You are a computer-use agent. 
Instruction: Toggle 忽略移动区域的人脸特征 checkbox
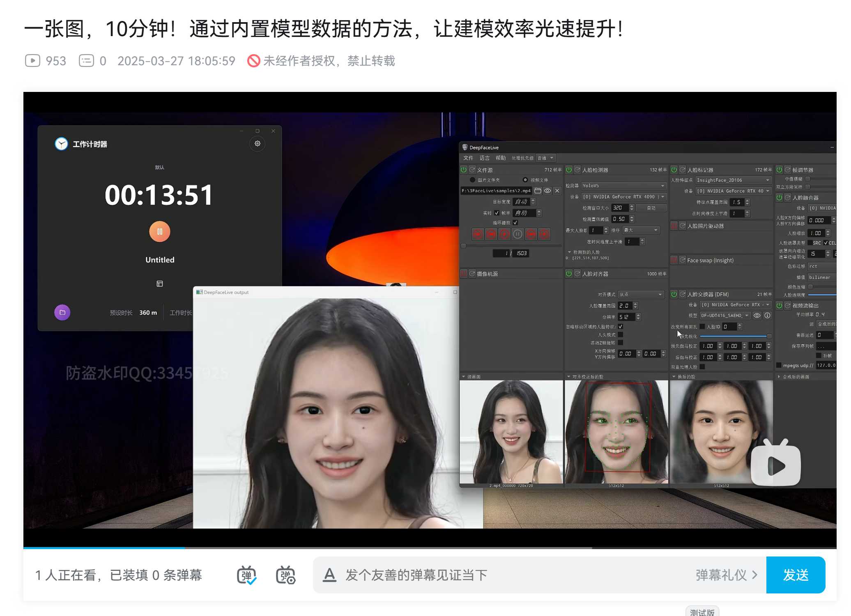click(621, 327)
